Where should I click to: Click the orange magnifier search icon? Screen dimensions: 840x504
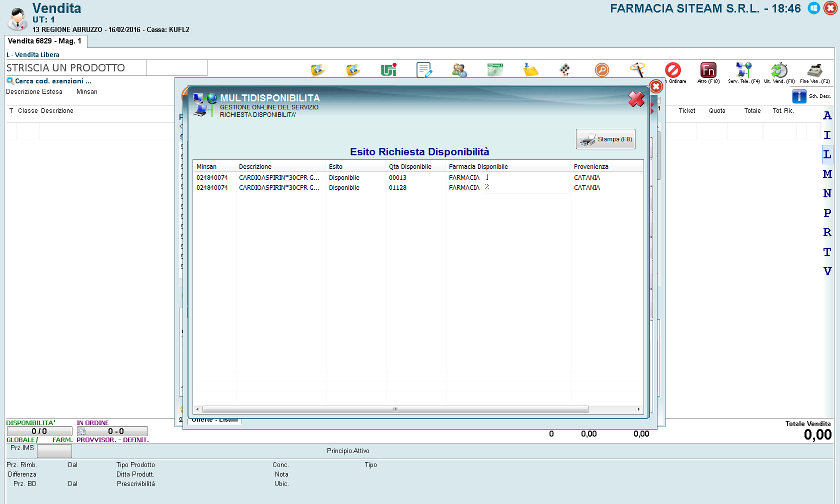pos(602,70)
